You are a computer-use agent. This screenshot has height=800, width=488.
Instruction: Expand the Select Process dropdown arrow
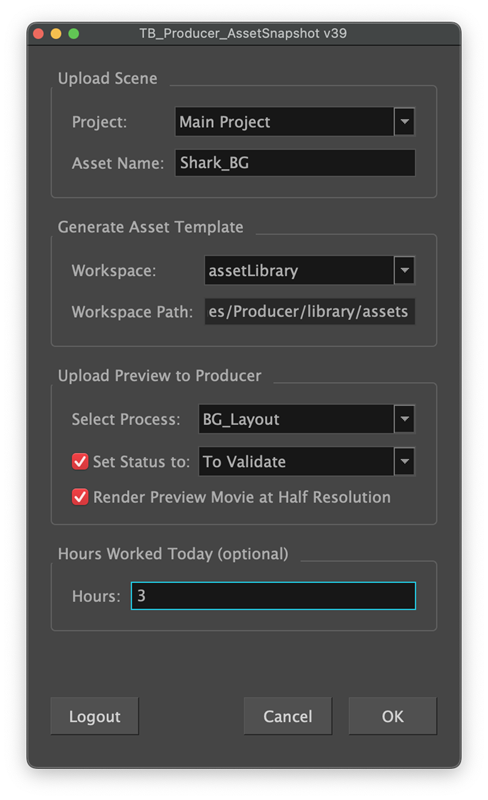pyautogui.click(x=404, y=419)
